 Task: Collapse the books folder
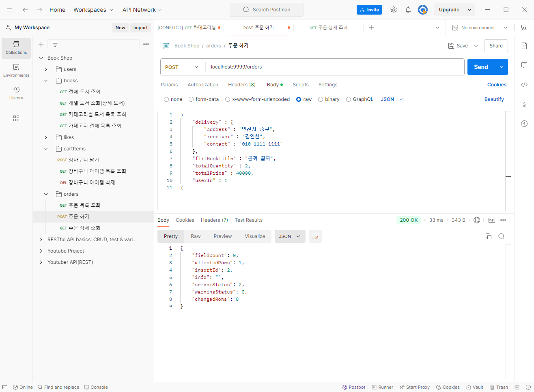(x=46, y=81)
